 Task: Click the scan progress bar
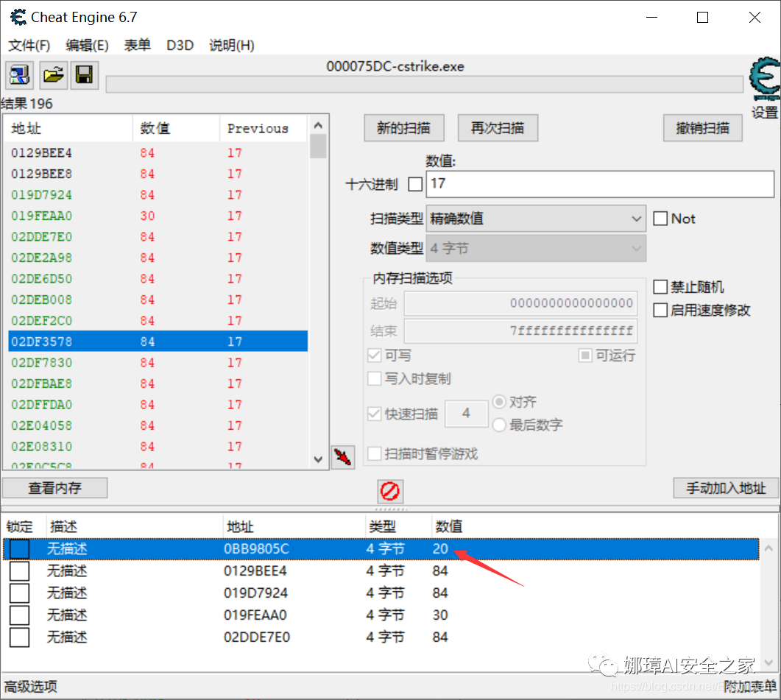[x=425, y=84]
